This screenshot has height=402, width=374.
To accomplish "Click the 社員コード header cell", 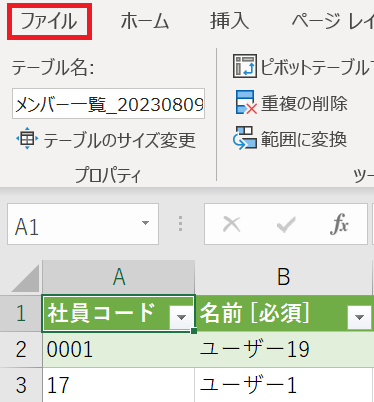I will (x=118, y=313).
